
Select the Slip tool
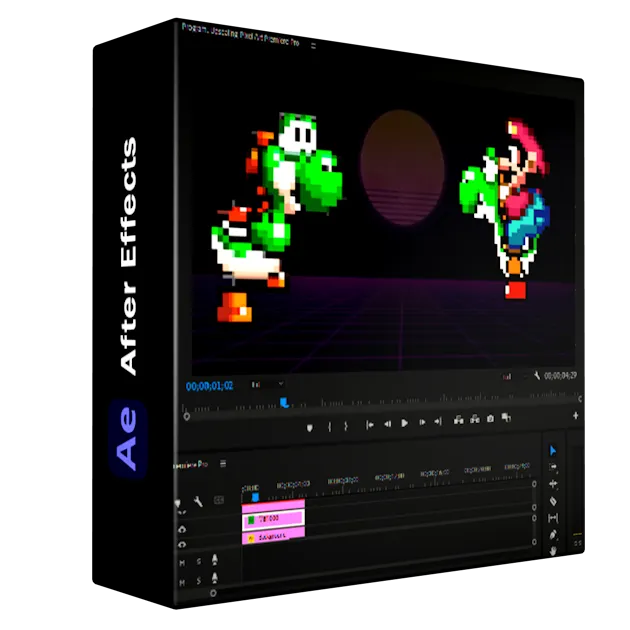[x=553, y=518]
